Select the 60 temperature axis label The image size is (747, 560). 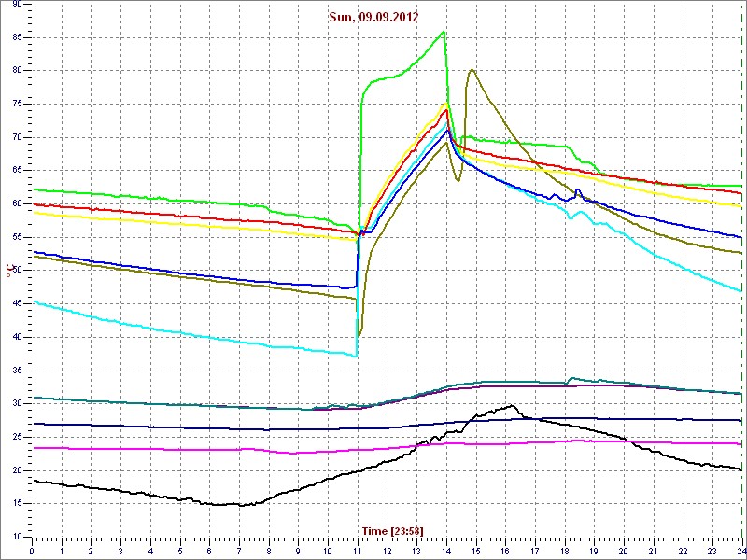tap(16, 203)
